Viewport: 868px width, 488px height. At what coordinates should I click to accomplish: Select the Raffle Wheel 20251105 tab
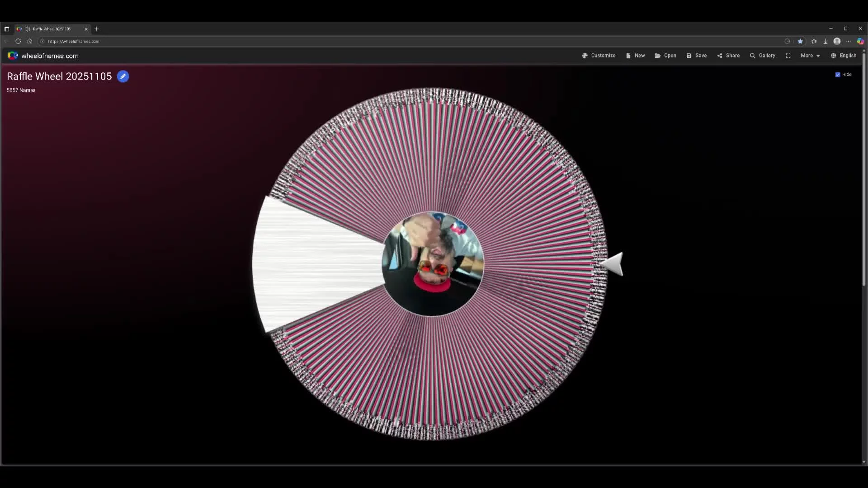point(52,29)
